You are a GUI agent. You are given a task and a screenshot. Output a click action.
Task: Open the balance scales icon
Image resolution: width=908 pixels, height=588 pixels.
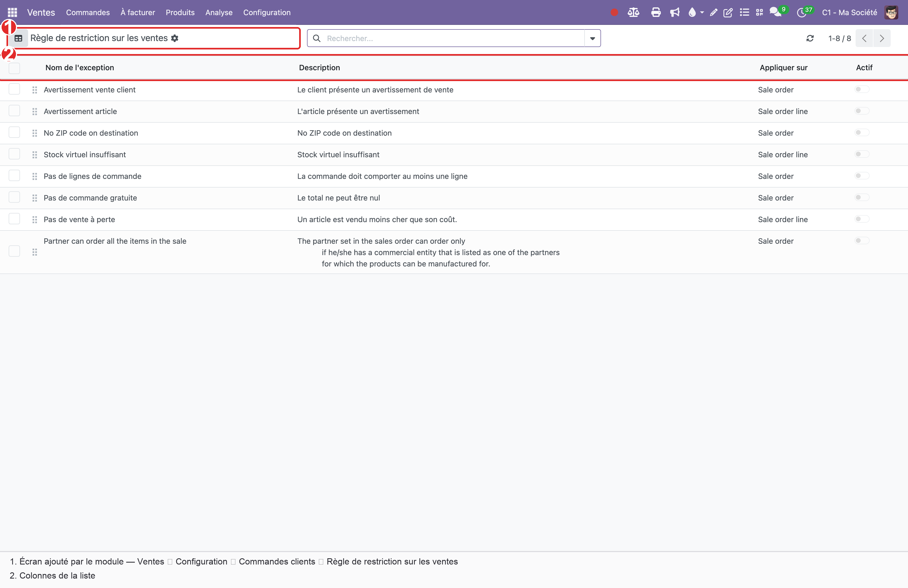(633, 12)
